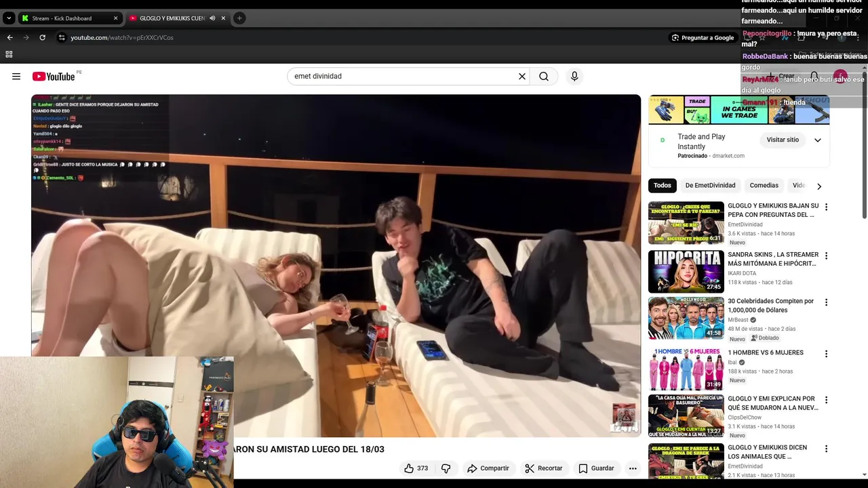Image resolution: width=868 pixels, height=488 pixels.
Task: Open 1 HOMBRE VS 6 MUJERES thumbnail
Action: point(686,369)
